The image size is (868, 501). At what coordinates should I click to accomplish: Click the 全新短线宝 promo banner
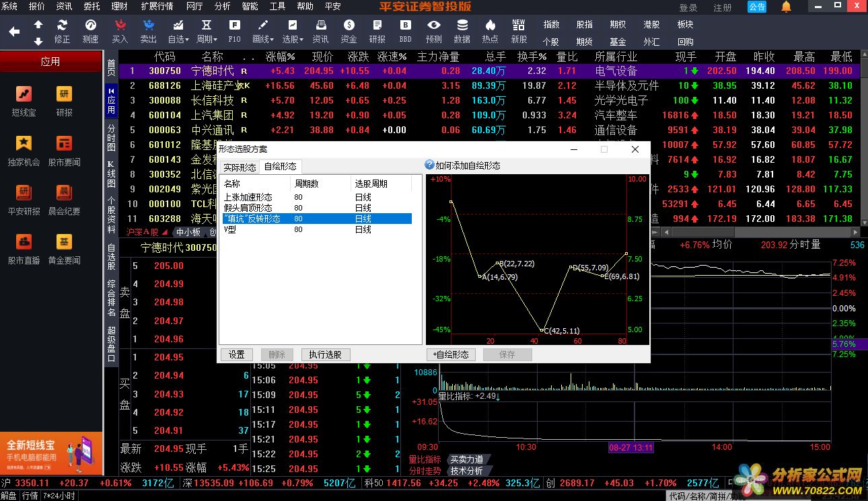pos(51,453)
